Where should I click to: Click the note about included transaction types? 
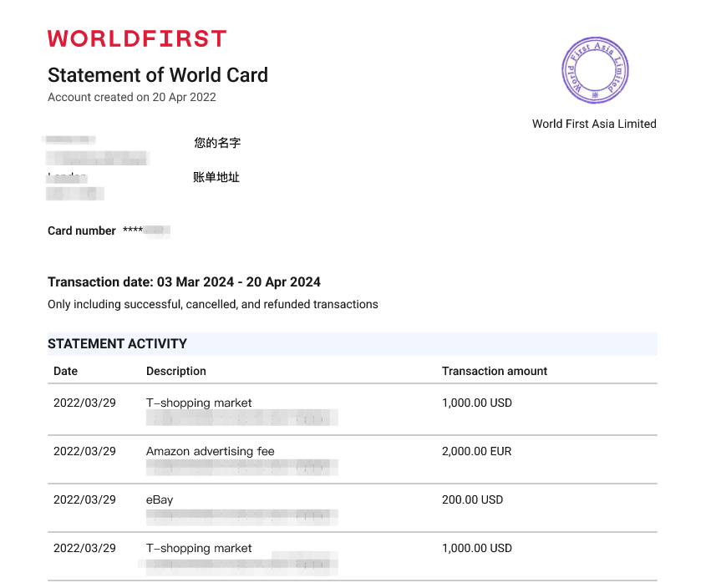point(212,304)
